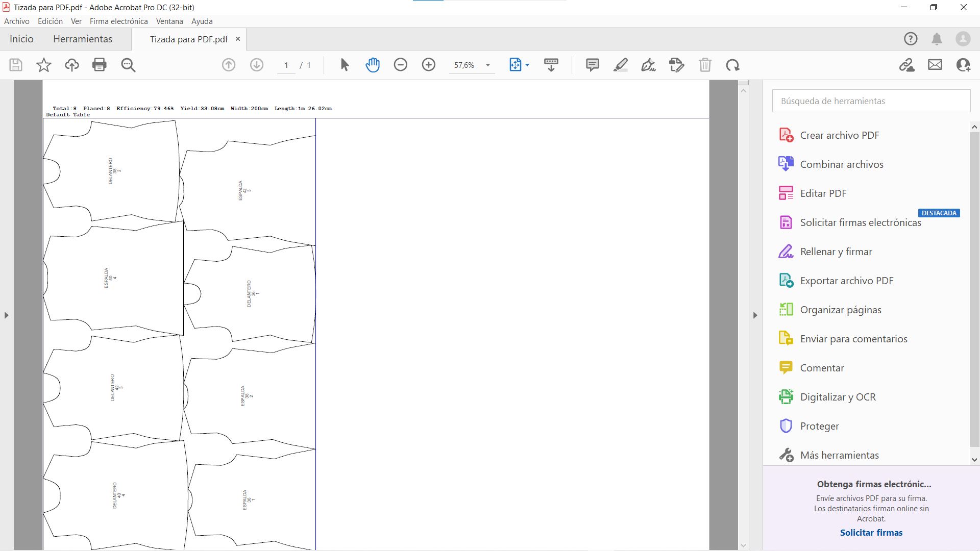Add a sticky note comment
980x551 pixels.
coord(593,65)
